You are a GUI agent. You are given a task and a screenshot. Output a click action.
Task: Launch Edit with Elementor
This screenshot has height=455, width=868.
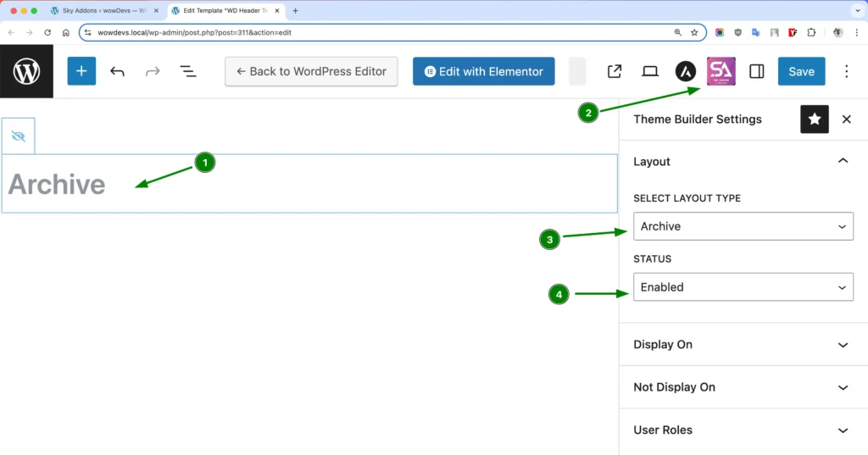point(484,71)
